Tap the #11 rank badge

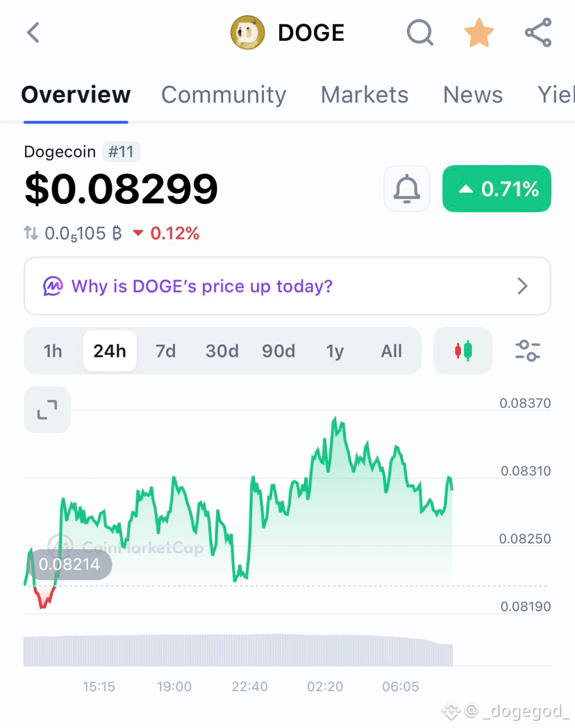(121, 152)
